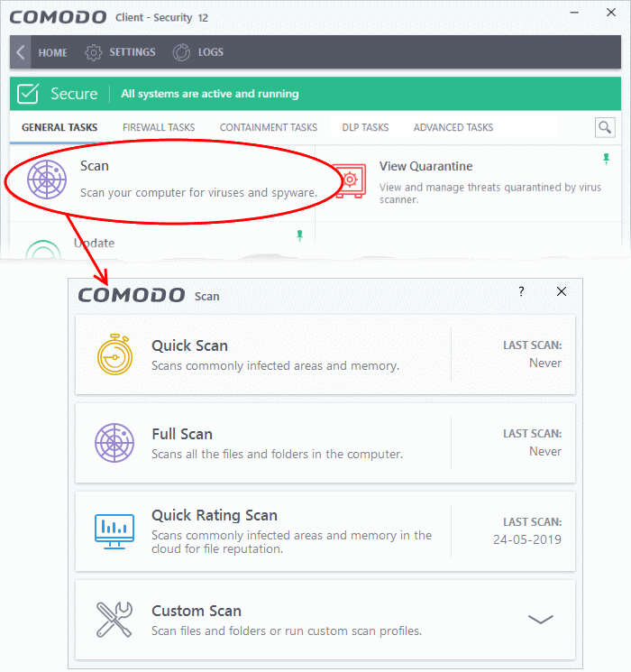Viewport: 631px width, 672px height.
Task: Click the Scan radar icon in General Tasks
Action: [47, 180]
